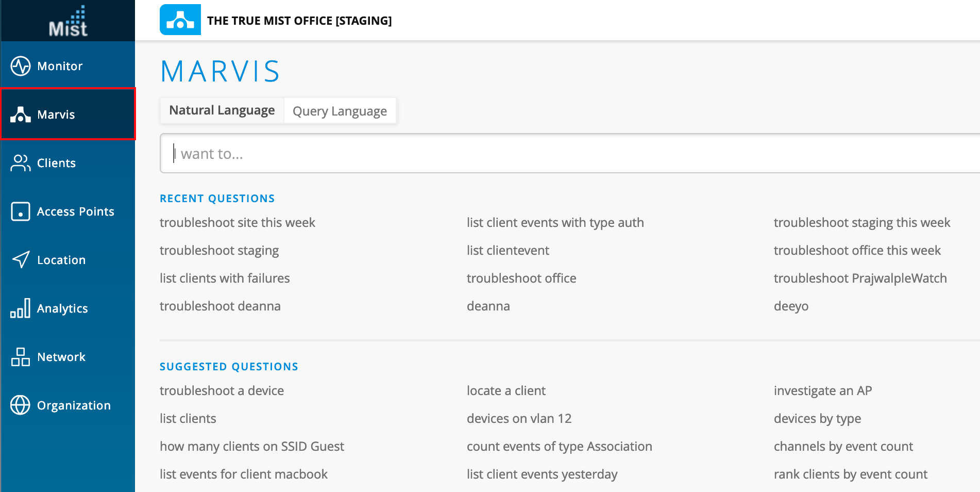Click "investigate an AP" suggestion

[822, 391]
